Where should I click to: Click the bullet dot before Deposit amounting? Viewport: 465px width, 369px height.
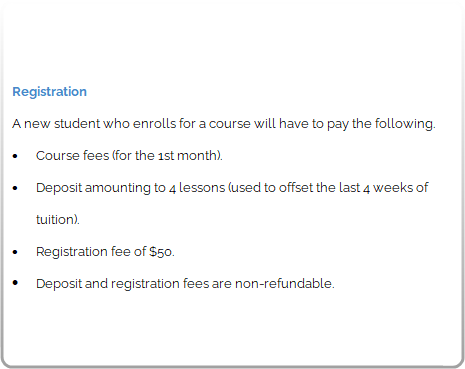15,188
